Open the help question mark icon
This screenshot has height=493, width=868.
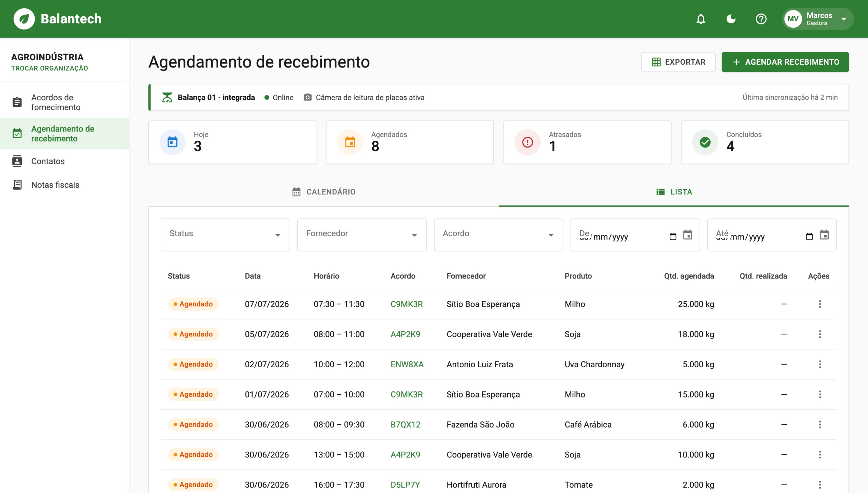[x=761, y=19]
